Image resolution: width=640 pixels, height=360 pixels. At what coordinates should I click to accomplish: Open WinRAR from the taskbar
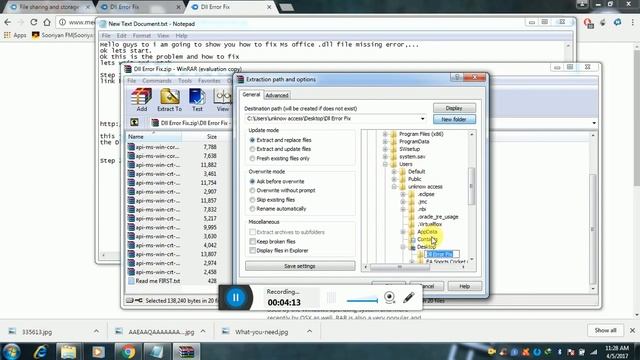click(186, 351)
